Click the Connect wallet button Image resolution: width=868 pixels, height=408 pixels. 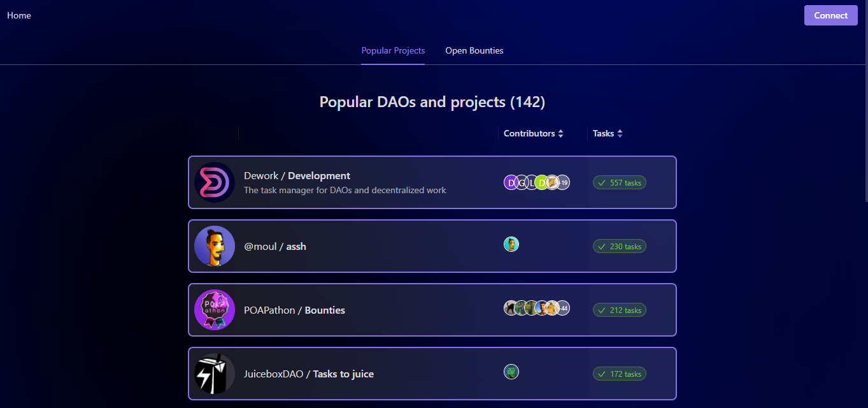point(831,15)
